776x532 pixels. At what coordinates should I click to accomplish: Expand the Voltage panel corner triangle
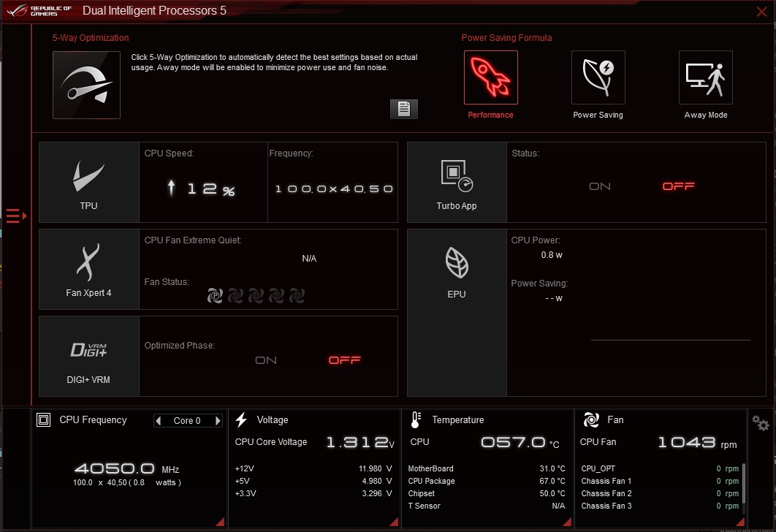[394, 522]
